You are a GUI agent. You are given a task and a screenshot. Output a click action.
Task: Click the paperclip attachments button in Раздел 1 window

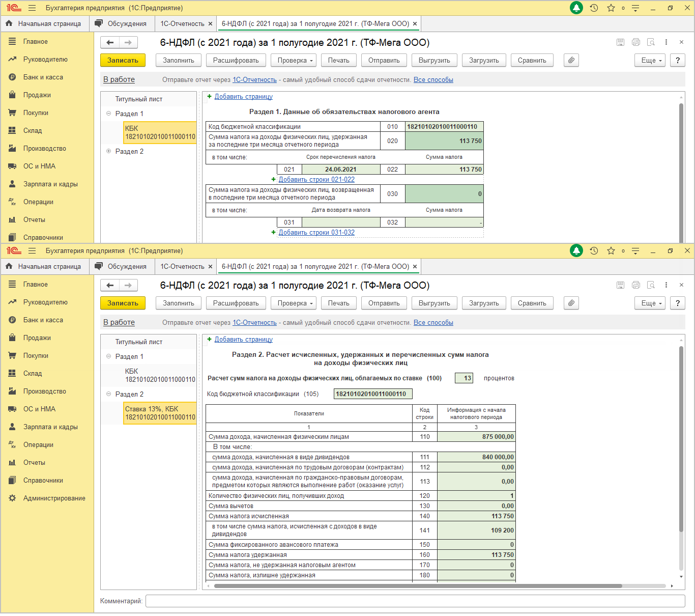pyautogui.click(x=571, y=60)
